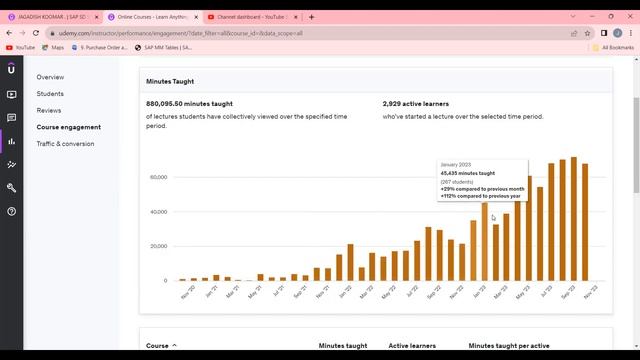The width and height of the screenshot is (640, 360).
Task: Click '2,929 active learners' text
Action: coord(416,104)
